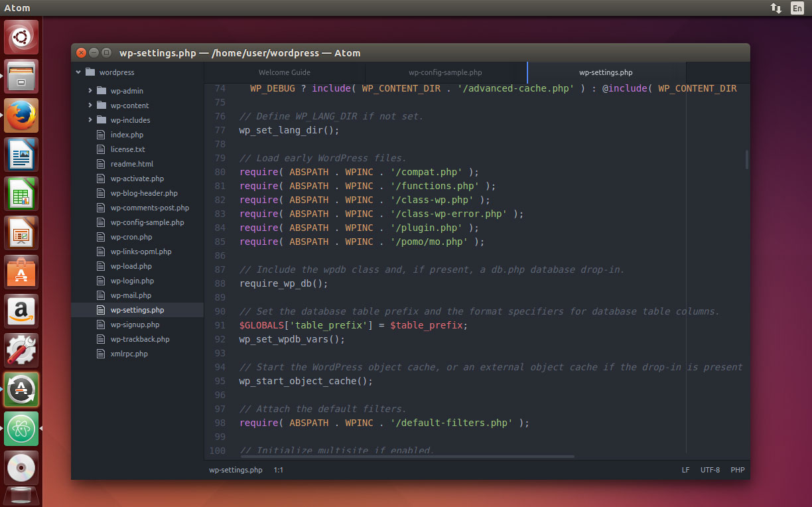Click the Amazon icon in the dock
This screenshot has width=812, height=507.
click(x=21, y=311)
